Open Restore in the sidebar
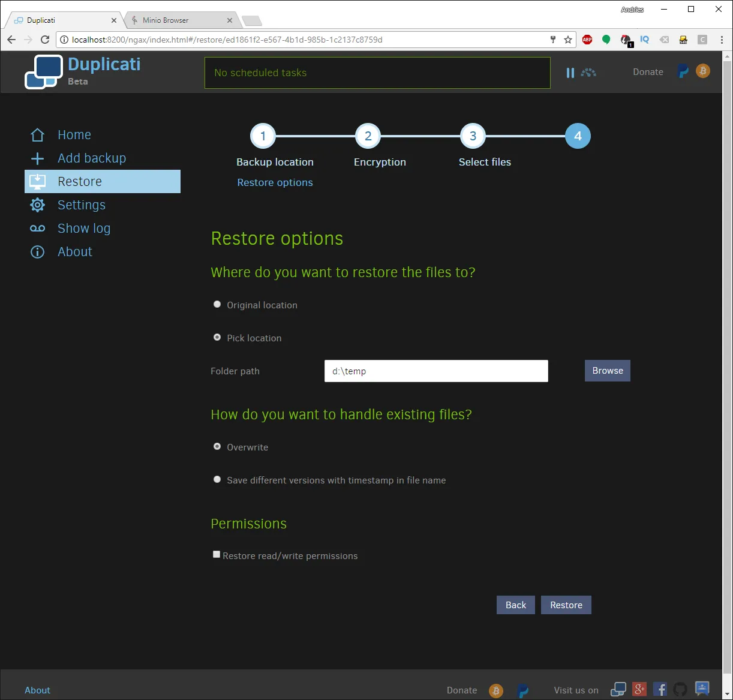The image size is (733, 700). tap(103, 182)
